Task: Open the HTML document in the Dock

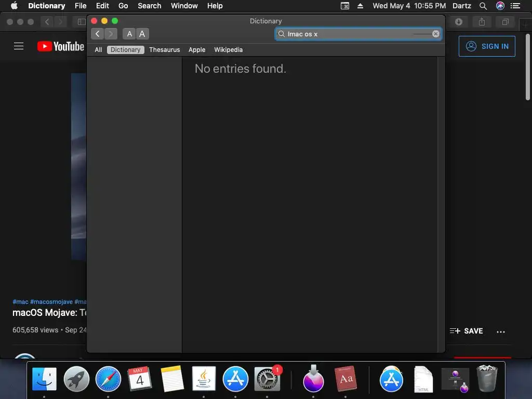Action: click(423, 379)
